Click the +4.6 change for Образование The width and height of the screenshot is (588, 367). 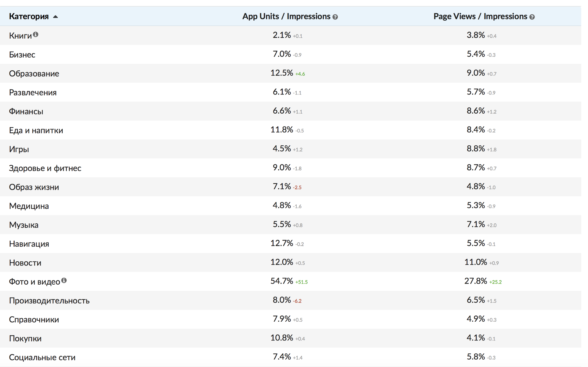click(300, 74)
